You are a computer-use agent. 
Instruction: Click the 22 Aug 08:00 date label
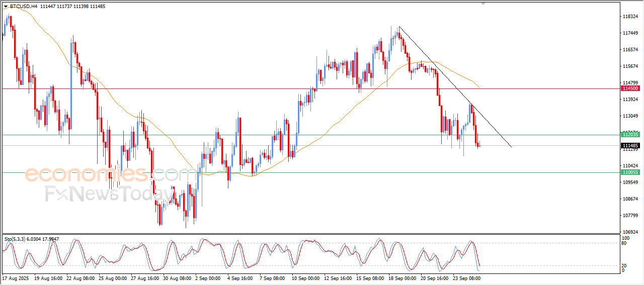tap(82, 277)
